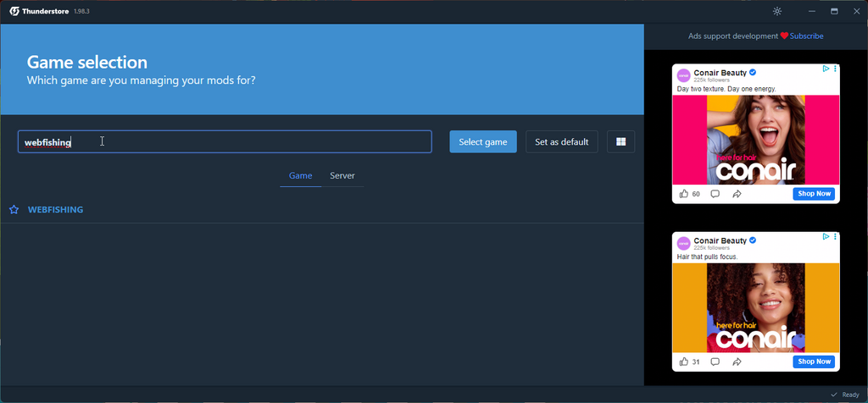Click the Thunderstore logo icon

14,11
